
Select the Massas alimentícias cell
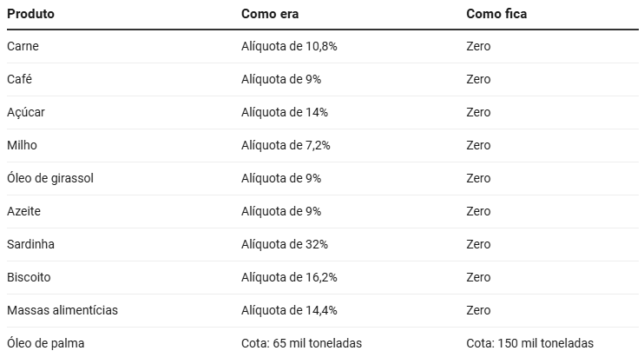coord(62,310)
